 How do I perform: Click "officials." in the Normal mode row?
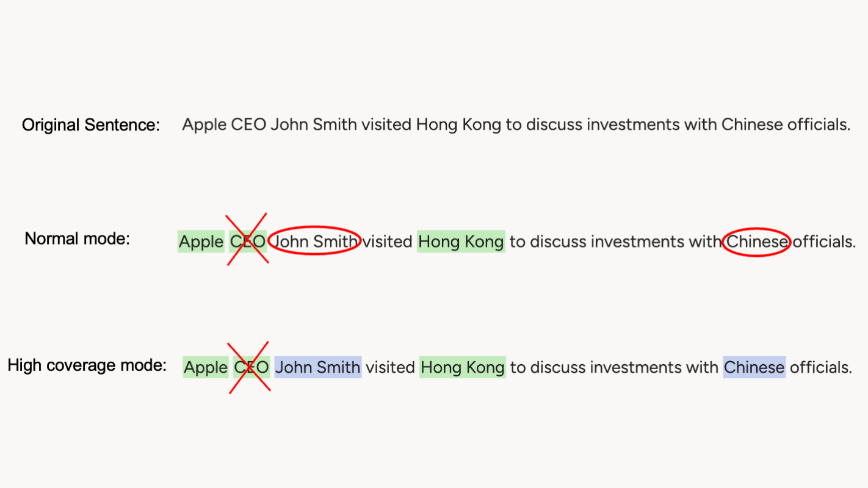pos(824,242)
